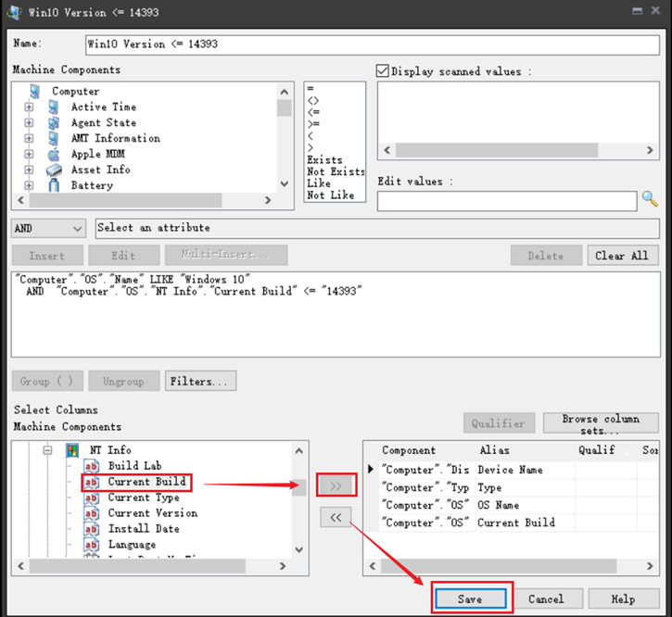Select Build Lab in the columns tree

tap(134, 466)
